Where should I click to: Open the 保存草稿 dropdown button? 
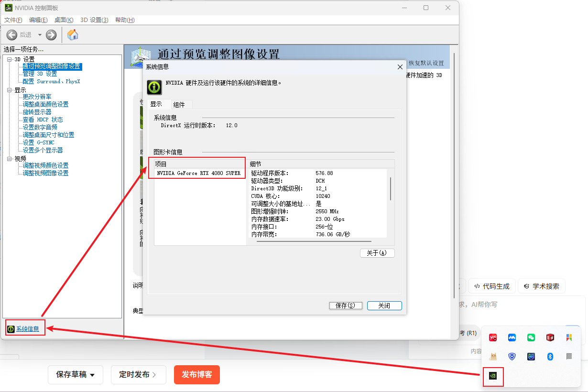(x=76, y=375)
